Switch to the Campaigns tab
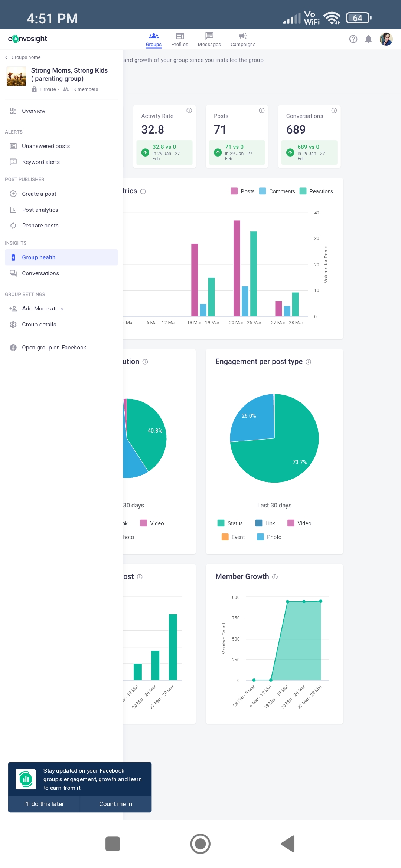This screenshot has height=868, width=401. [x=243, y=39]
